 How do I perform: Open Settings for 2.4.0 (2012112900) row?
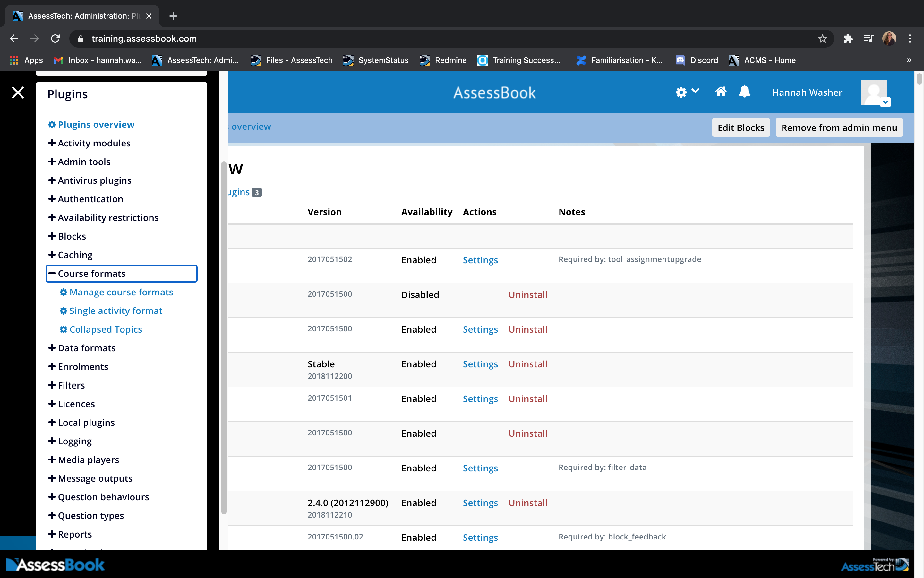480,503
